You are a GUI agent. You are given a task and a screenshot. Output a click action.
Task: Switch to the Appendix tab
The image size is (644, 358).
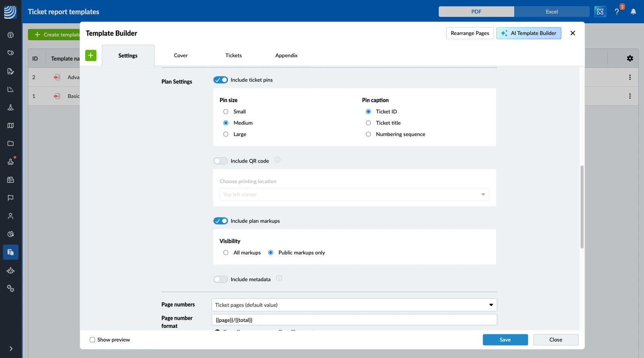286,56
